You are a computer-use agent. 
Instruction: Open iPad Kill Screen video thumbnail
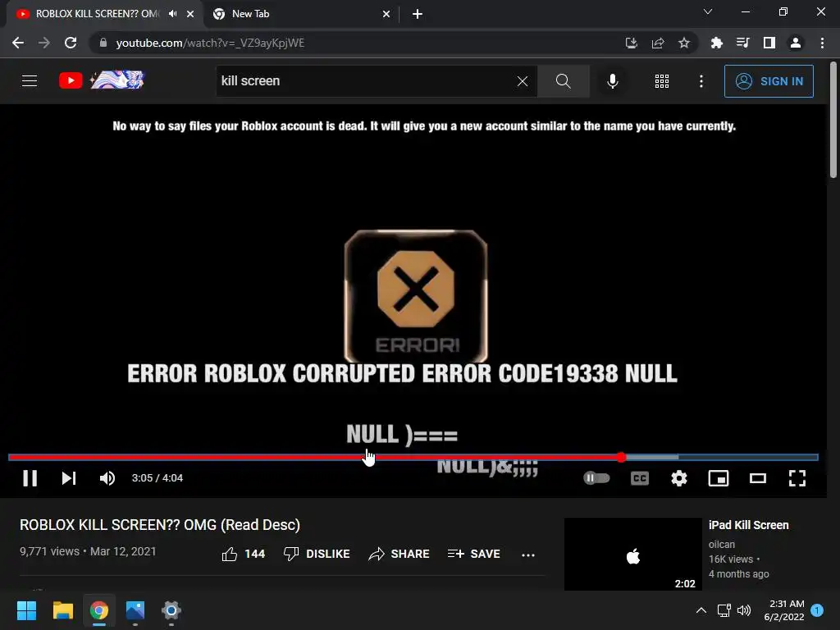(632, 554)
